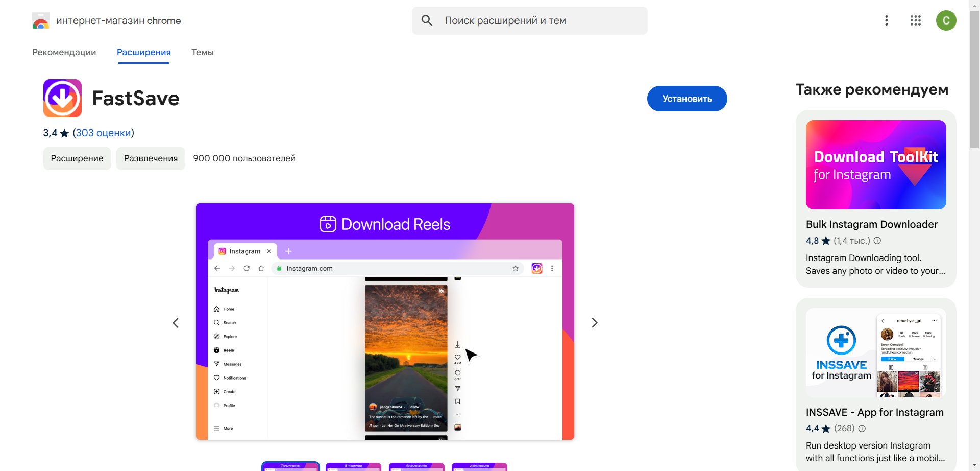Image resolution: width=980 pixels, height=471 pixels.
Task: Open the Bulk Instagram Downloader title
Action: coord(872,224)
